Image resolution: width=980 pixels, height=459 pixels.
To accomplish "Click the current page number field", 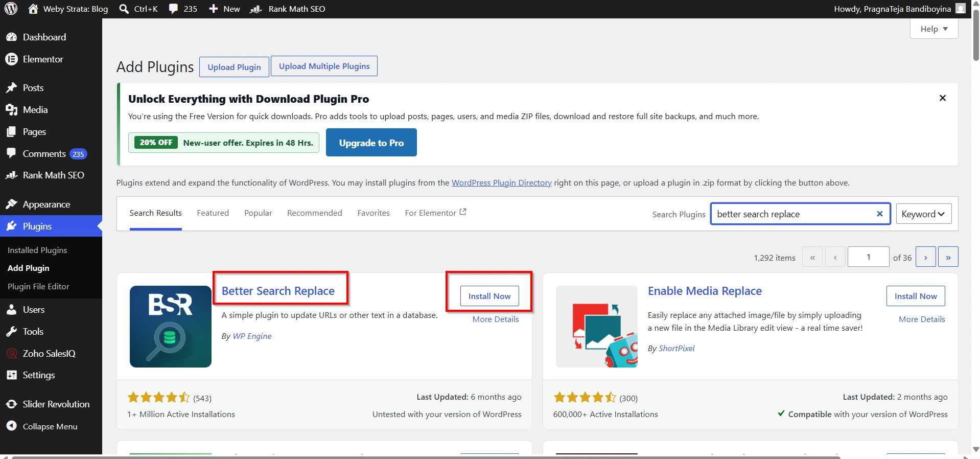I will pos(869,257).
